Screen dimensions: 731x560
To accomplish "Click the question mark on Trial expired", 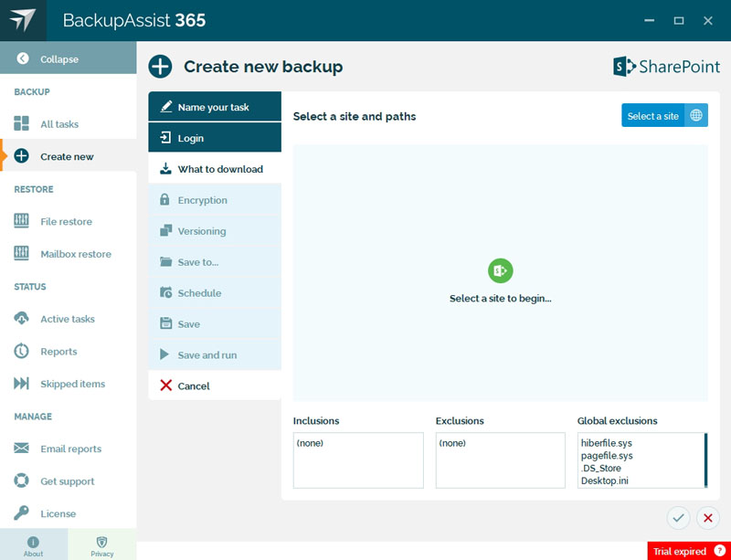I will click(720, 551).
